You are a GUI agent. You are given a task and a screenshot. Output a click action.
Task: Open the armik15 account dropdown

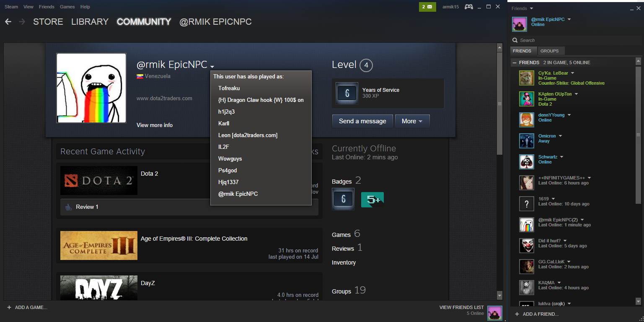coord(451,7)
